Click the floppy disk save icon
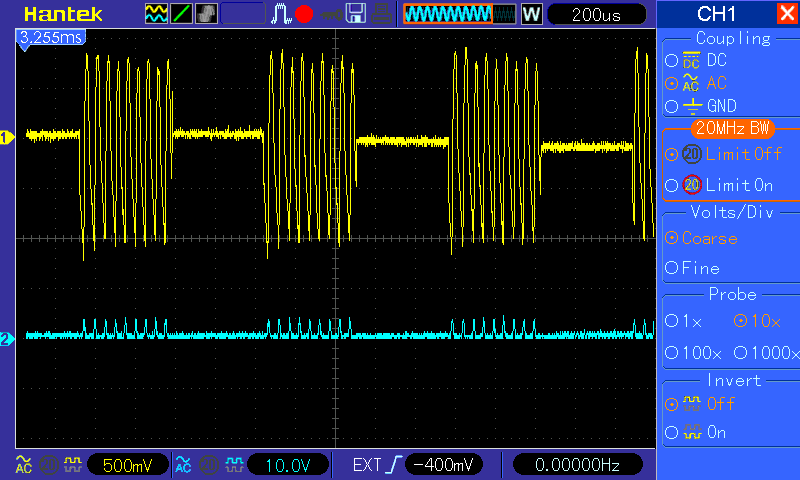Viewport: 800px width, 480px height. (356, 14)
